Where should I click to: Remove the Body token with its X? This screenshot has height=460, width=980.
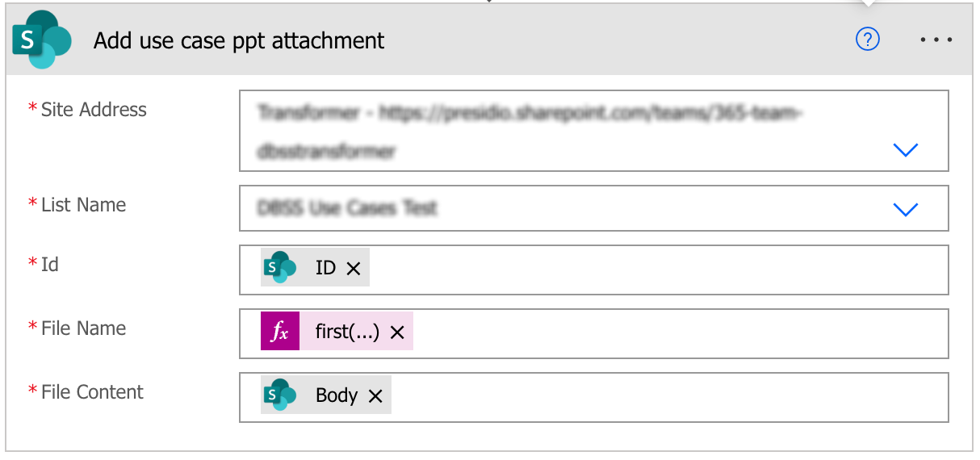(375, 395)
